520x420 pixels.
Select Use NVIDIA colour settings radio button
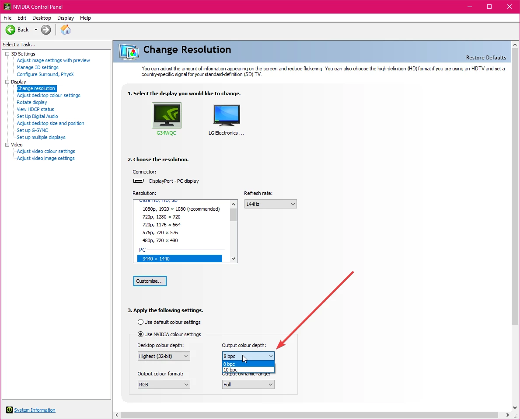[x=141, y=334]
